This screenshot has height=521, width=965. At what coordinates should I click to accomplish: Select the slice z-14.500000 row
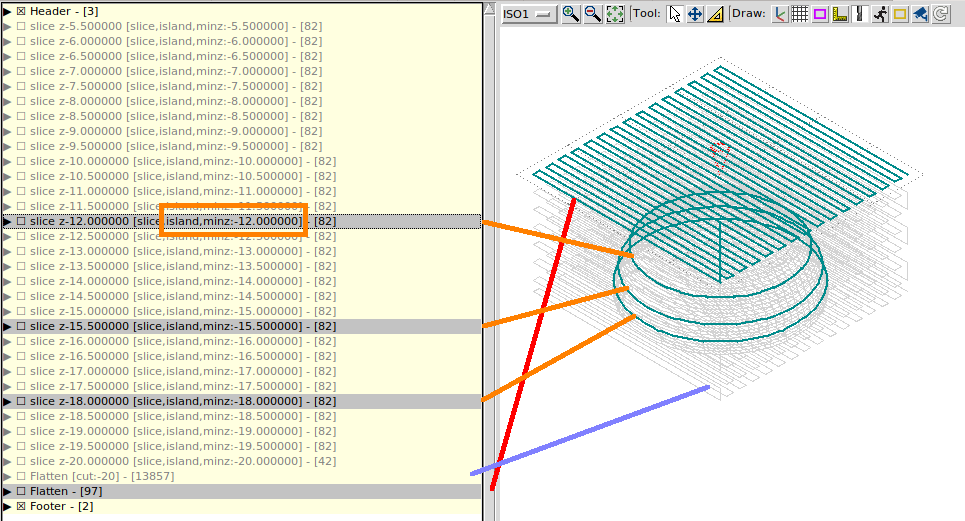coord(241,296)
